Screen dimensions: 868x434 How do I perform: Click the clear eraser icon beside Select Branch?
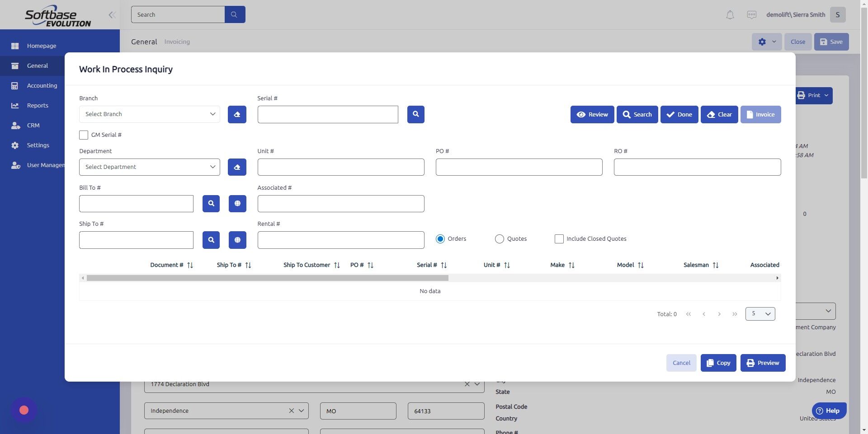236,114
